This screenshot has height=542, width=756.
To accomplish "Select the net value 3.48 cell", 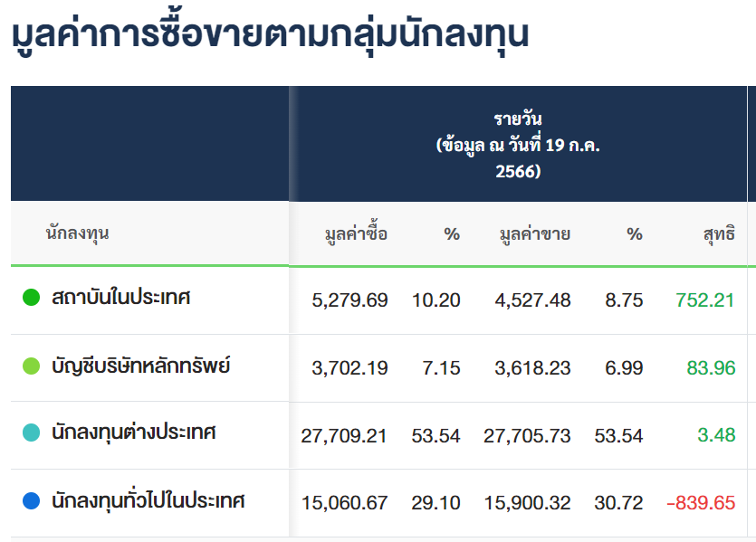I will tap(716, 436).
